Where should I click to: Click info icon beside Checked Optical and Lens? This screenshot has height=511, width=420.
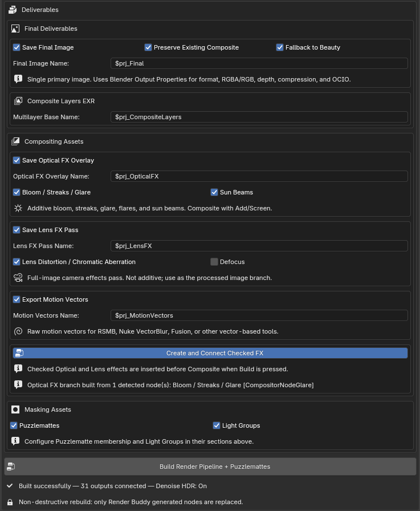coord(18,368)
